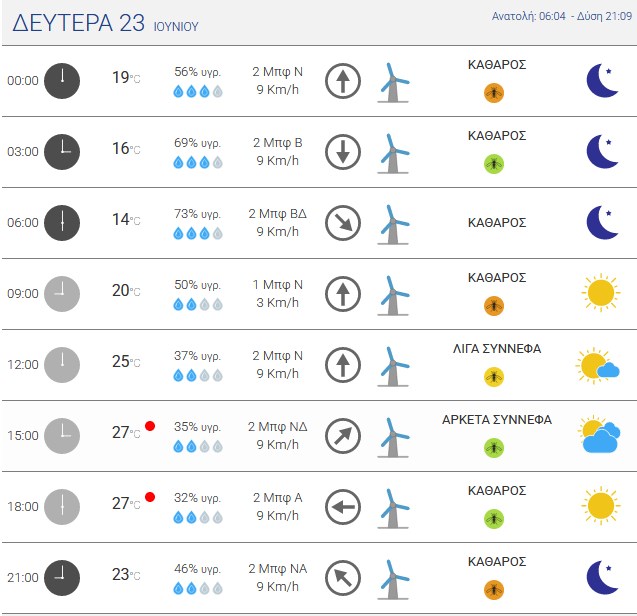Click the 69% υγρ. humidity reading

(x=197, y=143)
